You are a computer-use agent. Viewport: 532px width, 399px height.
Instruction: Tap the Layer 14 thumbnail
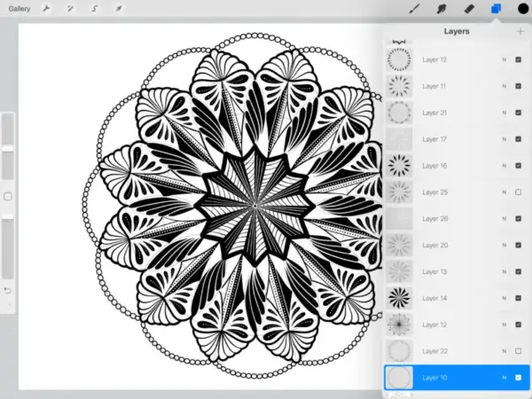399,298
